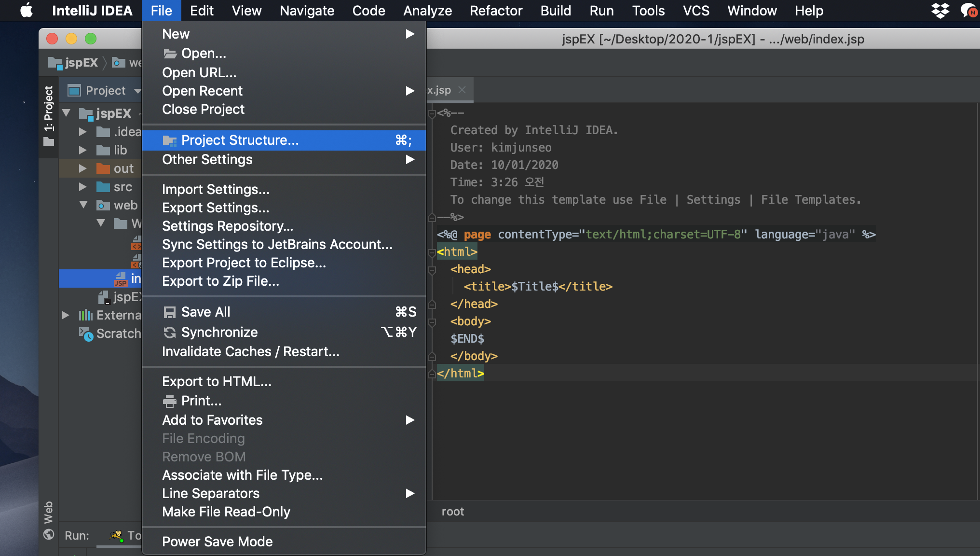Choose Invalidate Caches / Restart
980x556 pixels.
pos(284,351)
